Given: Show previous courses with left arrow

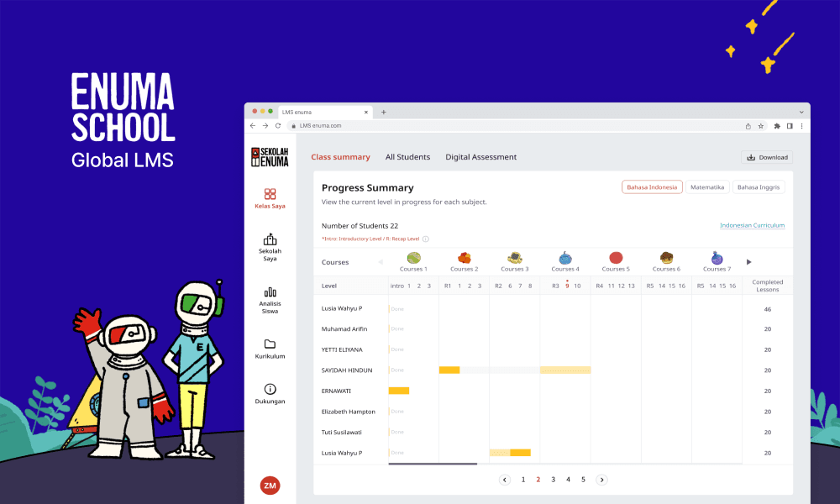Looking at the screenshot, I should [381, 262].
